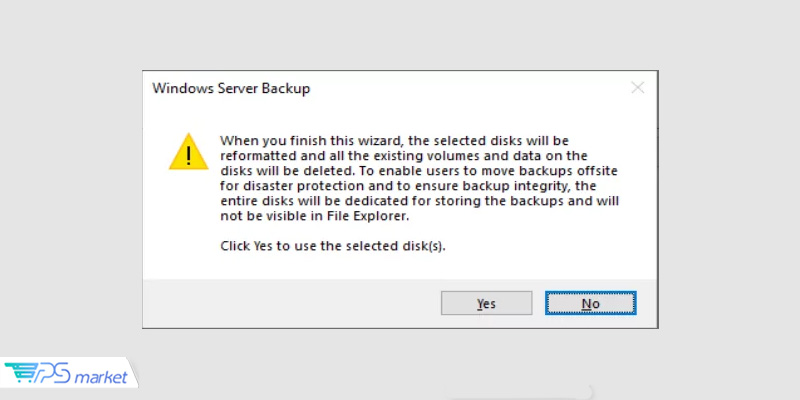800x400 pixels.
Task: Close the Windows Server Backup dialog
Action: click(x=637, y=88)
